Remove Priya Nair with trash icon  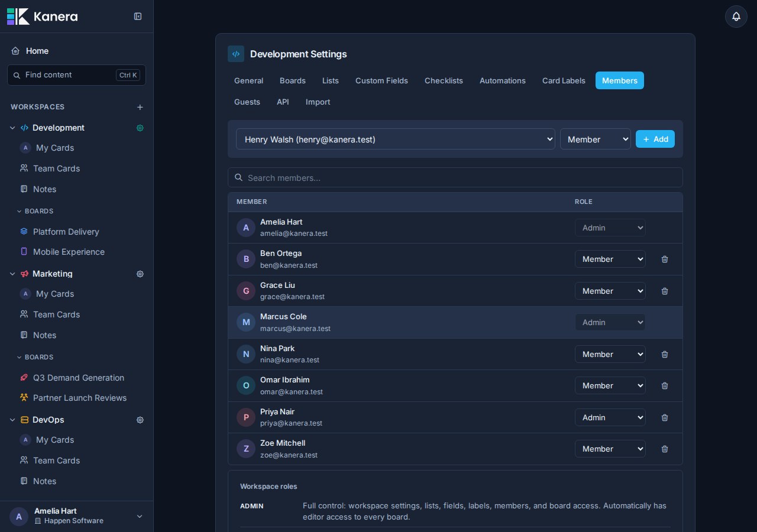click(x=665, y=417)
